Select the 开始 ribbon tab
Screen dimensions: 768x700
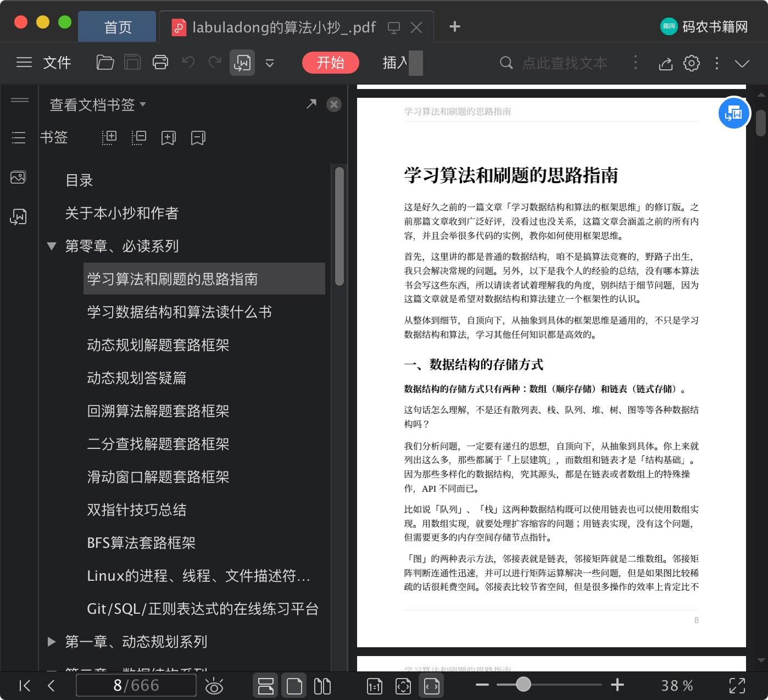(x=330, y=63)
